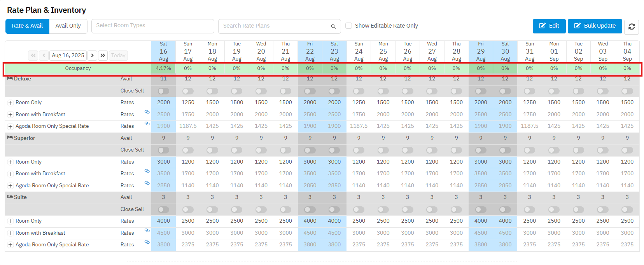Go to previous day arrow
This screenshot has height=265, width=644.
(44, 56)
